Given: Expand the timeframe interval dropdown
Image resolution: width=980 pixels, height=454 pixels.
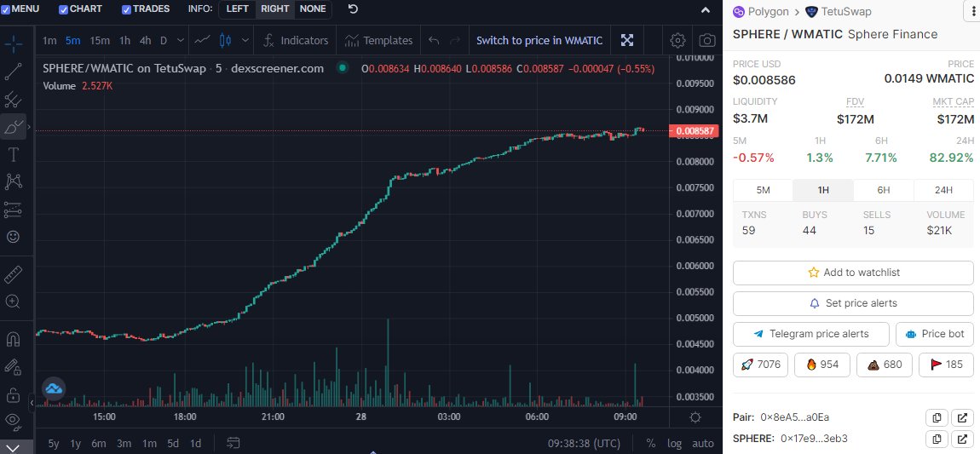Looking at the screenshot, I should pyautogui.click(x=181, y=41).
